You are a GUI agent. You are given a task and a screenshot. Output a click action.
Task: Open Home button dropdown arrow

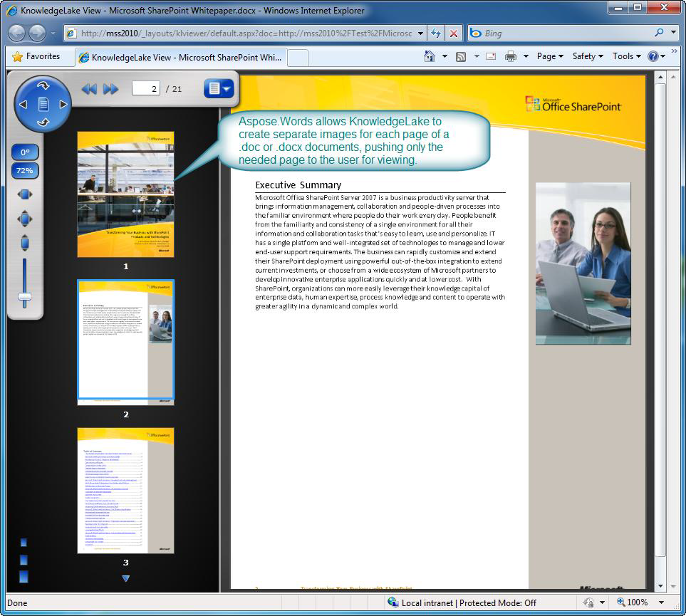point(445,56)
